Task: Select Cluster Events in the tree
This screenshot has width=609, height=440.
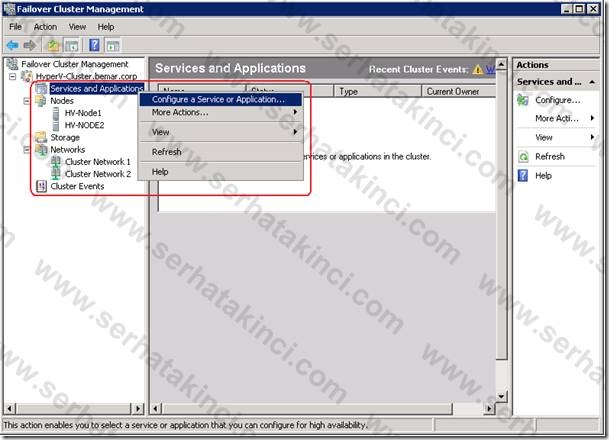Action: [x=77, y=186]
